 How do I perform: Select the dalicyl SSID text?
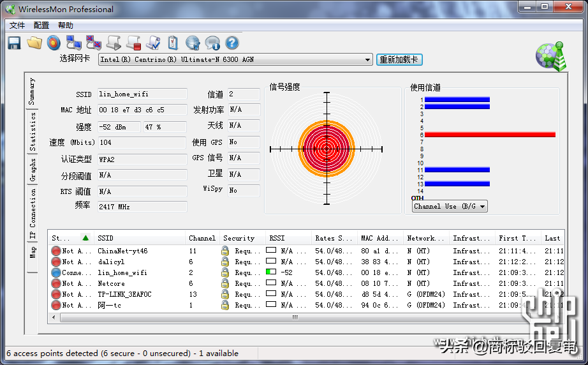[x=111, y=262]
